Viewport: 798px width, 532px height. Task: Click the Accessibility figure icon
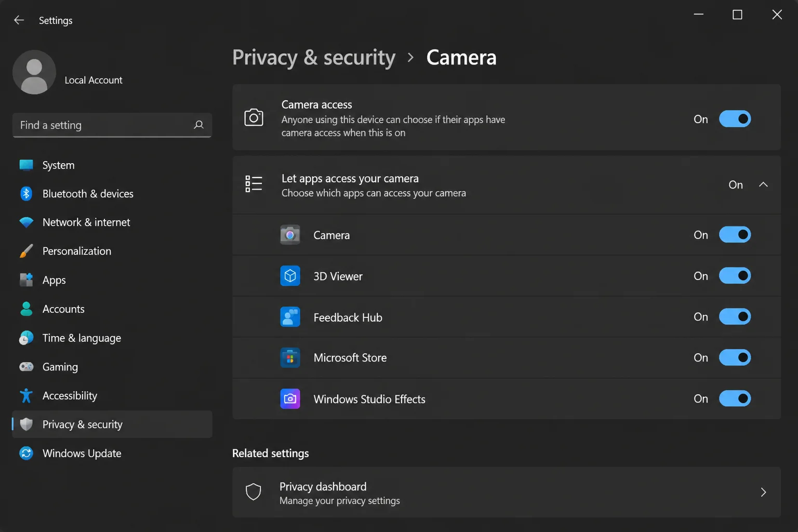pyautogui.click(x=26, y=396)
